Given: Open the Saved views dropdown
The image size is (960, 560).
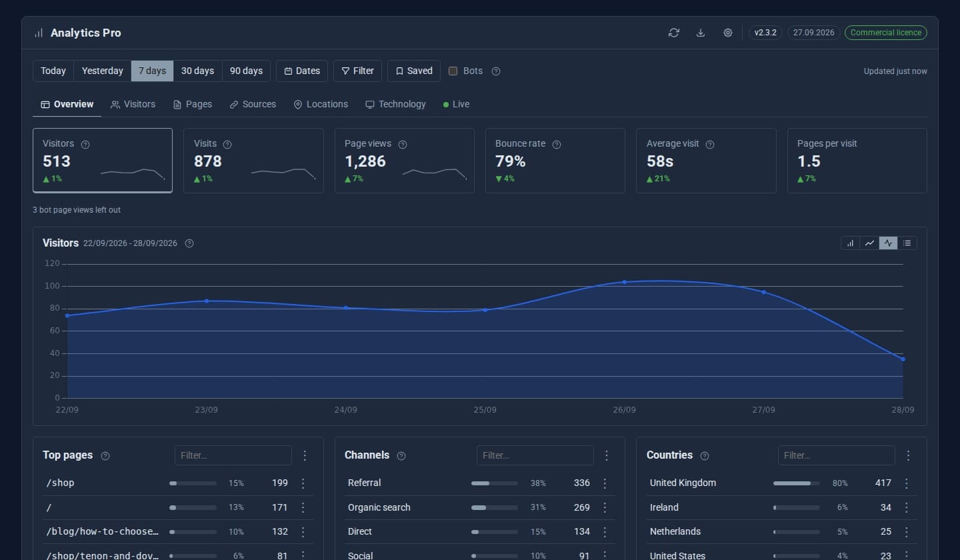Looking at the screenshot, I should (x=414, y=71).
